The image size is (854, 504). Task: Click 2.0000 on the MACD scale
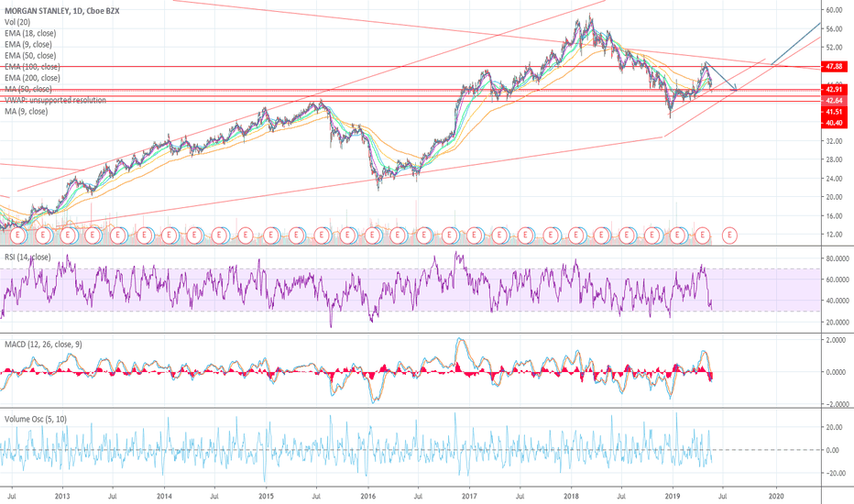836,339
